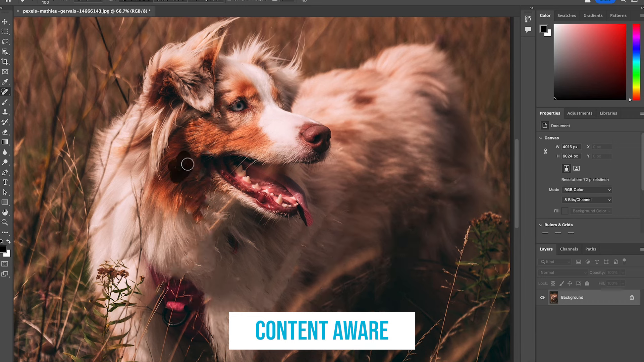The height and width of the screenshot is (362, 644).
Task: Select the Lasso tool
Action: [5, 42]
